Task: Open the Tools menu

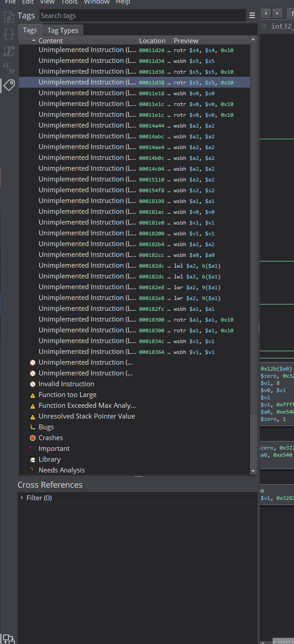Action: pos(69,3)
